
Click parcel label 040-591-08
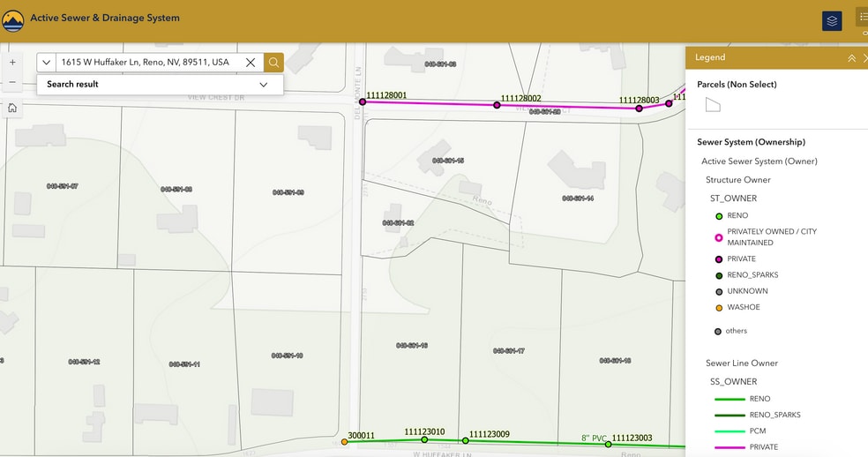(x=176, y=190)
